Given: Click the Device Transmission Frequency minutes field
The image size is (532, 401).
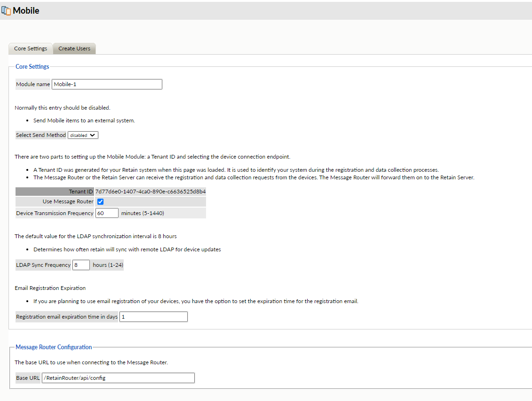Looking at the screenshot, I should [107, 213].
